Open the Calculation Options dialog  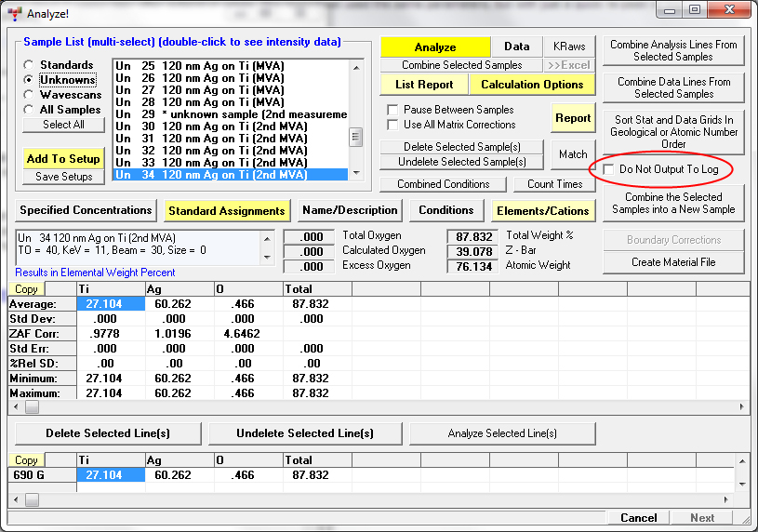[x=531, y=85]
